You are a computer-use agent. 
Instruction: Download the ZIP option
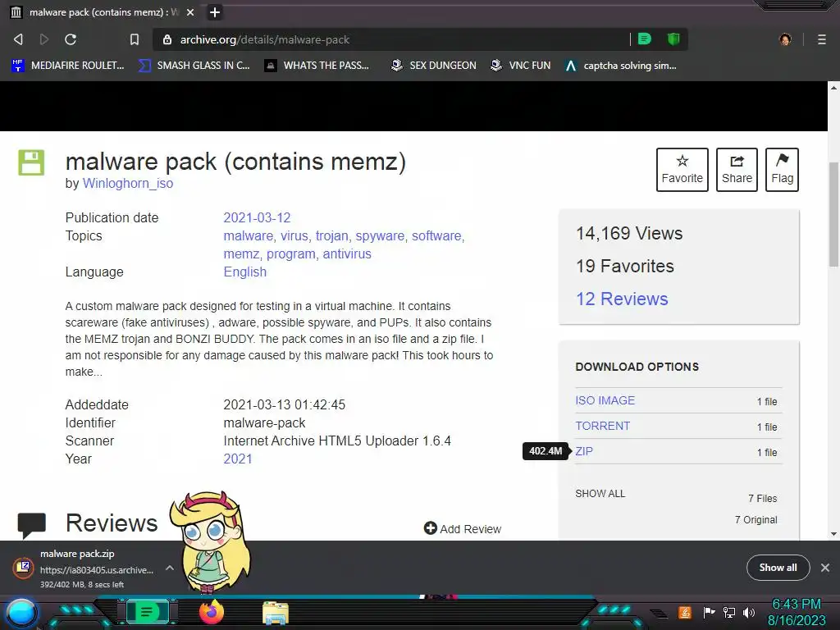584,451
